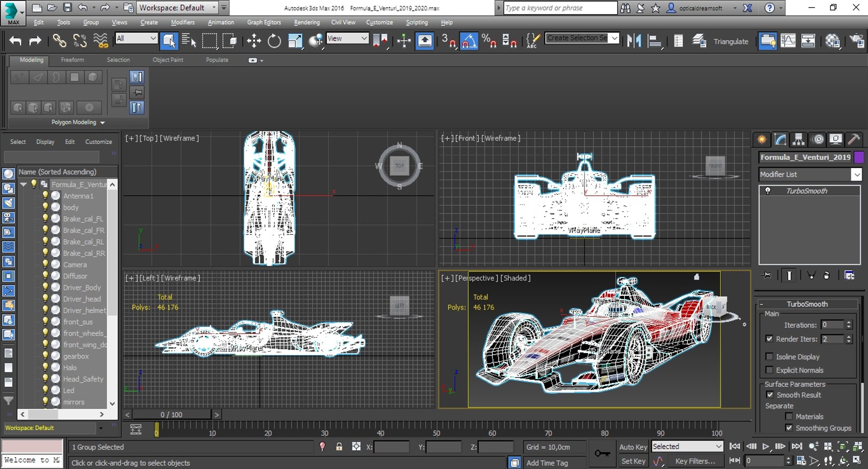868x469 pixels.
Task: Click Iterations spinner arrows
Action: tap(849, 325)
